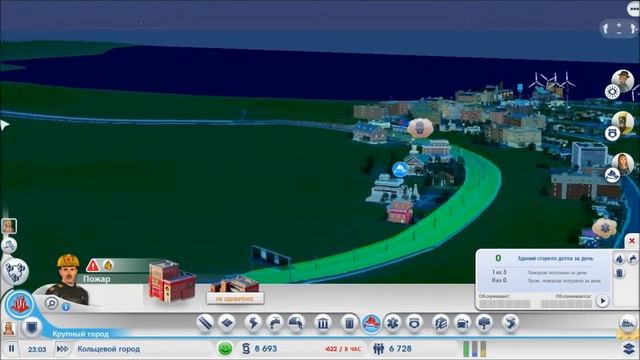Change game speed with triple arrows
The height and width of the screenshot is (360, 640).
(x=62, y=349)
